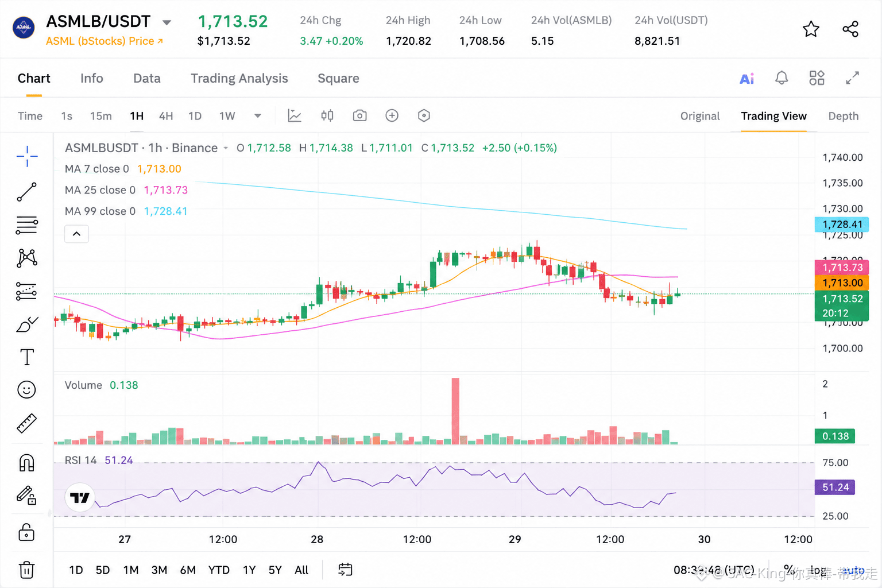Select the trend line drawing tool
Screen dimensions: 882x588
[27, 192]
